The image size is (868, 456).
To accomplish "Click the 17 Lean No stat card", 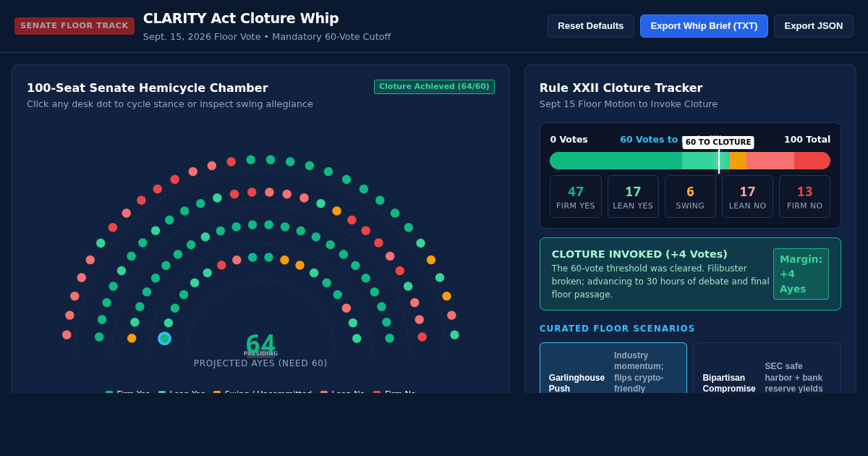I will pyautogui.click(x=747, y=196).
